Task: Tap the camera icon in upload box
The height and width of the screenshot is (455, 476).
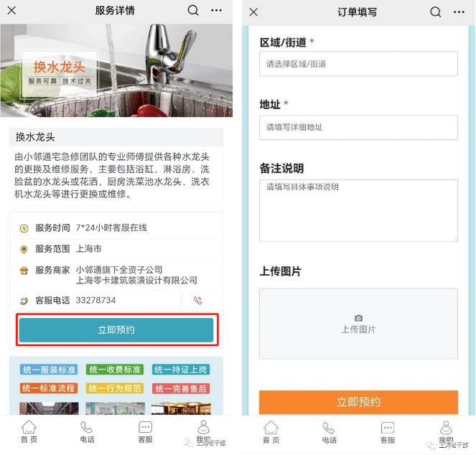Action: (358, 318)
